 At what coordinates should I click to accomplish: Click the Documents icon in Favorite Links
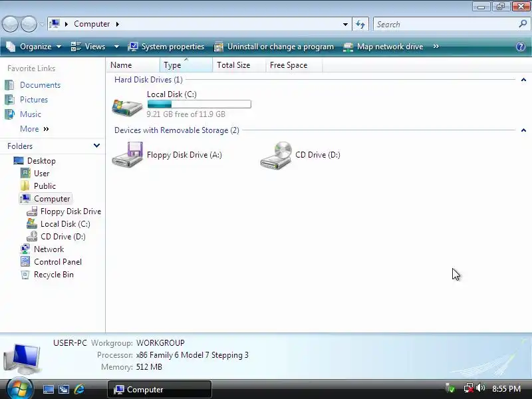9,85
